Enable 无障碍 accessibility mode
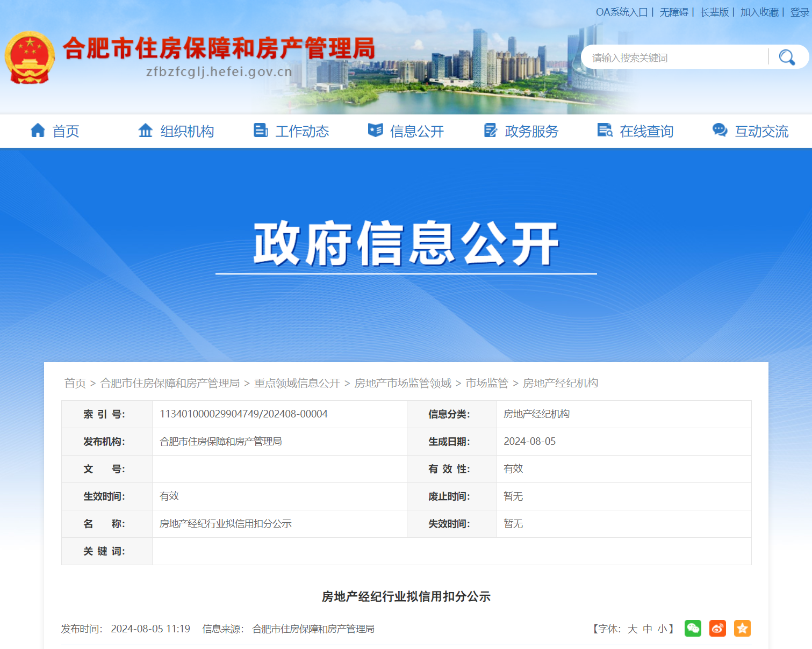812x649 pixels. pyautogui.click(x=674, y=12)
